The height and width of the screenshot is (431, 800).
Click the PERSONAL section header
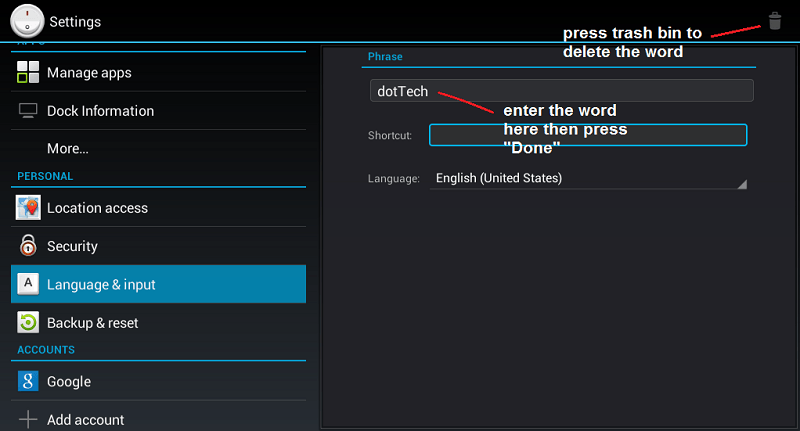45,176
